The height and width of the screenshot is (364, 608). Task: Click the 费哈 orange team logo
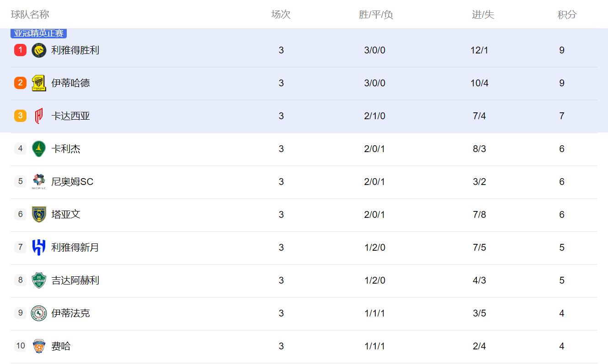tap(39, 346)
